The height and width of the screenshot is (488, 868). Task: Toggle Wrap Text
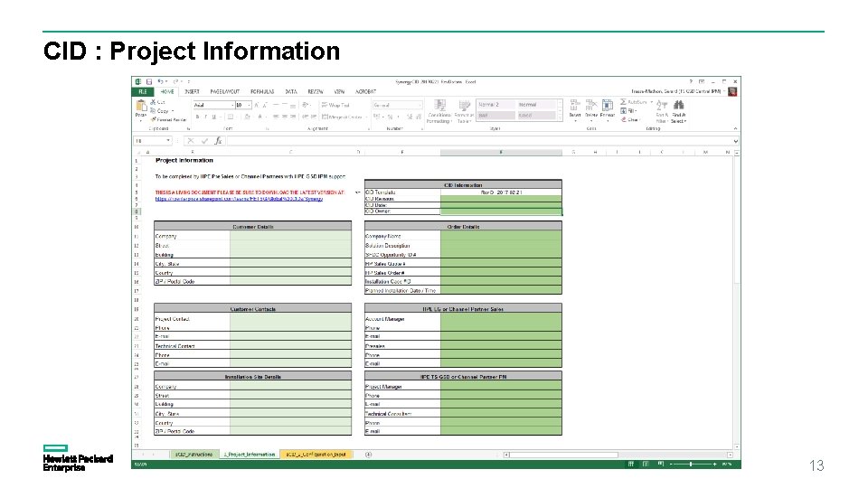[x=335, y=105]
